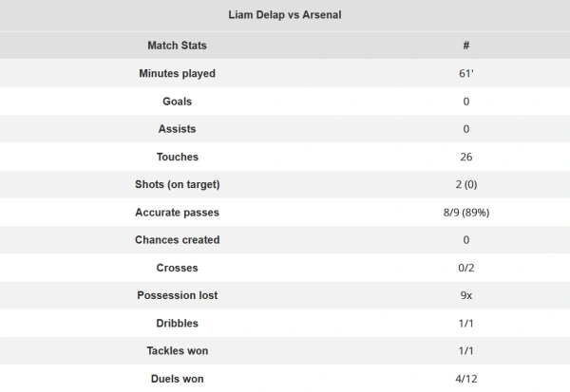This screenshot has height=392, width=570.
Task: Select the "Accurate passes" row label
Action: (x=177, y=212)
